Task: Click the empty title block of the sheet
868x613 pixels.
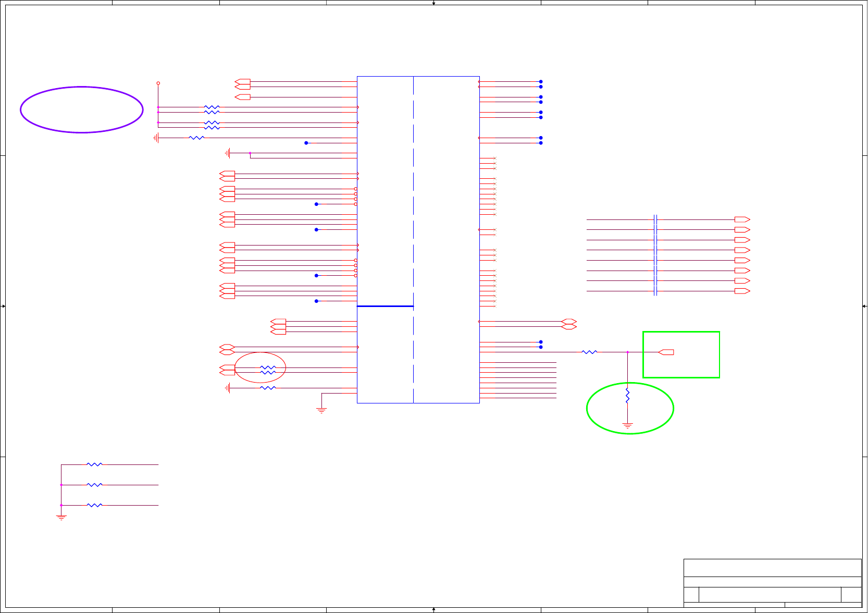Action: (772, 583)
